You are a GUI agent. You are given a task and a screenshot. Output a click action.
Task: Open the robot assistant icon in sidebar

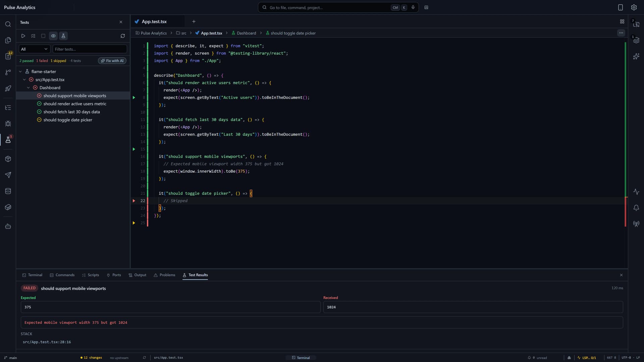pyautogui.click(x=8, y=226)
